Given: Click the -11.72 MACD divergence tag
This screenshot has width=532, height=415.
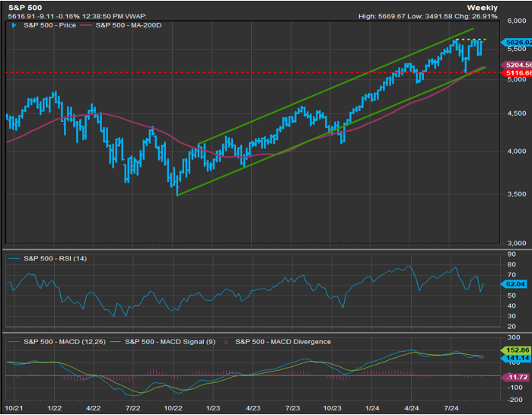Looking at the screenshot, I should click(515, 377).
